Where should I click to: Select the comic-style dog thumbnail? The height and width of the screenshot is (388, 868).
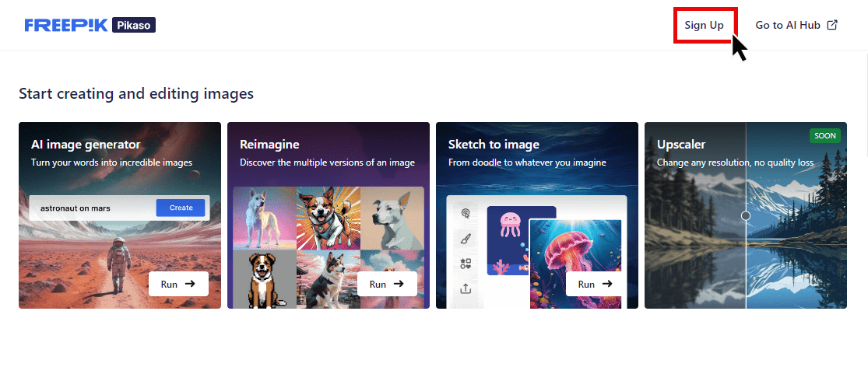pos(328,218)
